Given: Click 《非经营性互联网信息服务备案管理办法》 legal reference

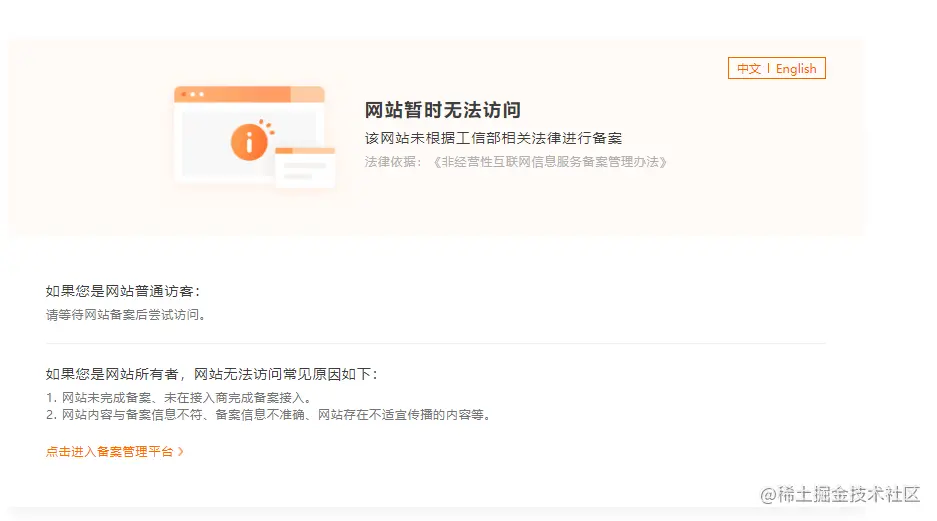Looking at the screenshot, I should (x=550, y=162).
